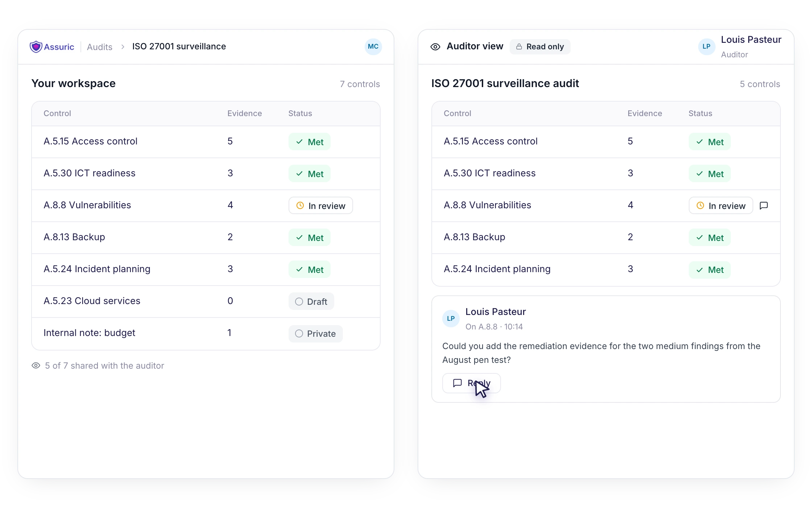Select A.5.24 Incident planning in auditor table
This screenshot has height=508, width=812.
pos(606,270)
